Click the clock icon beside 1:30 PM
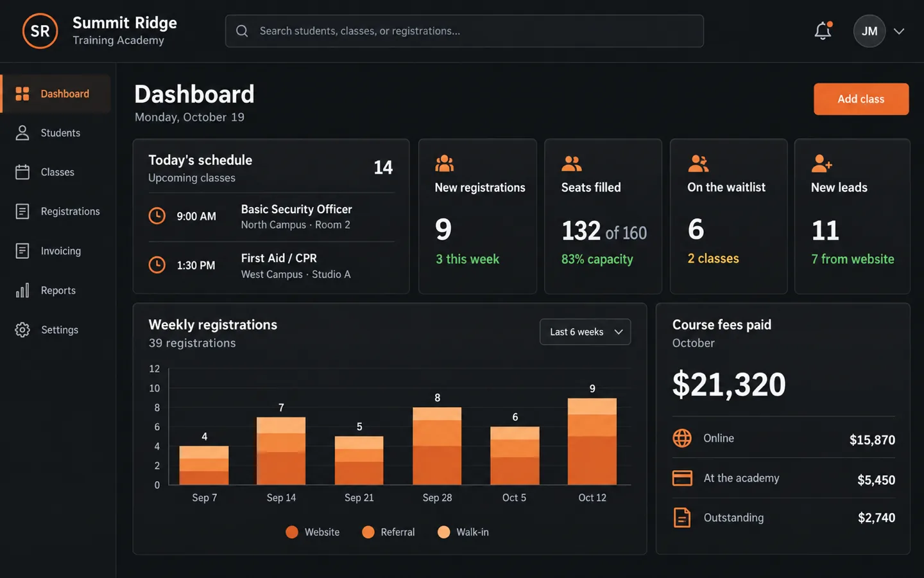This screenshot has width=924, height=578. [157, 265]
